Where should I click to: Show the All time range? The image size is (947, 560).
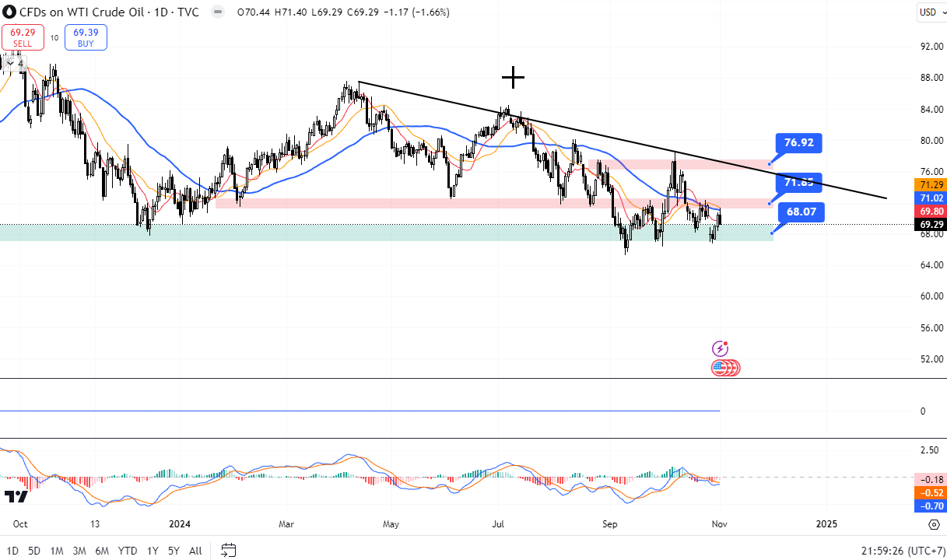[x=195, y=551]
